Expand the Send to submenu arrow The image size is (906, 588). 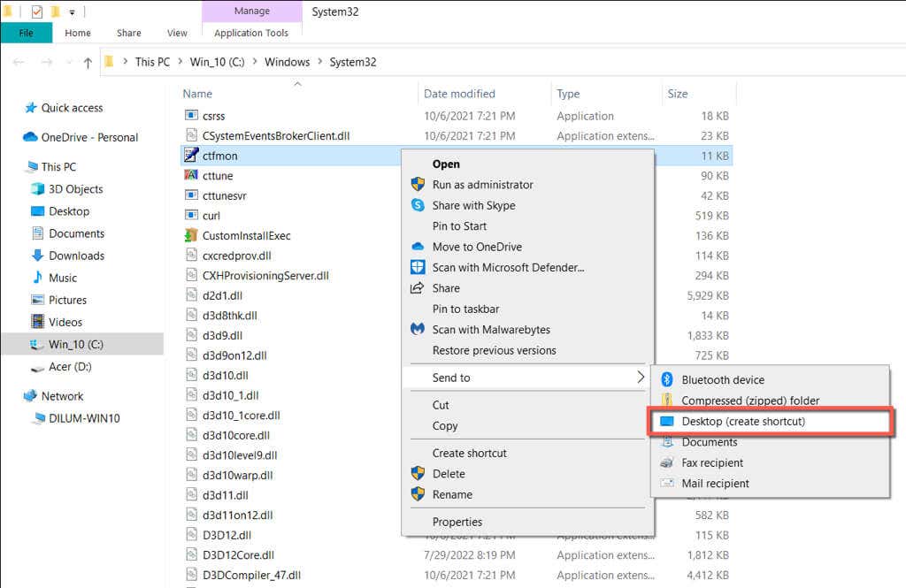coord(641,378)
